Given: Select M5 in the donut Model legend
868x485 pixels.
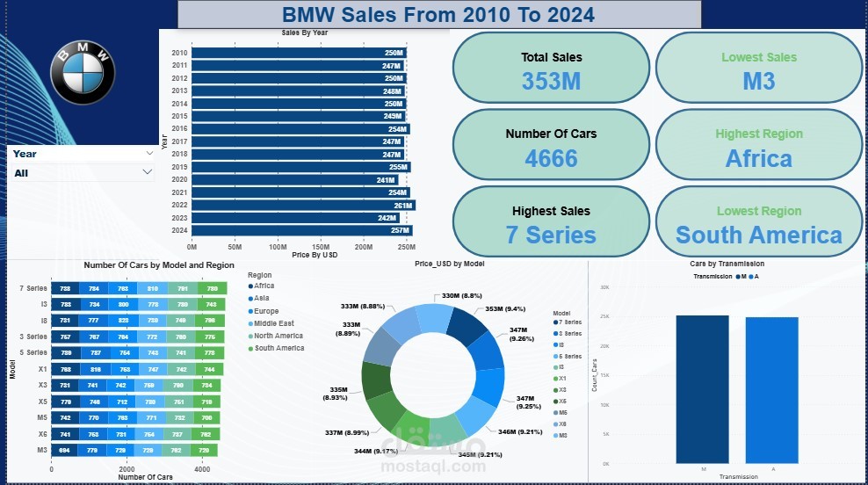Looking at the screenshot, I should 561,412.
